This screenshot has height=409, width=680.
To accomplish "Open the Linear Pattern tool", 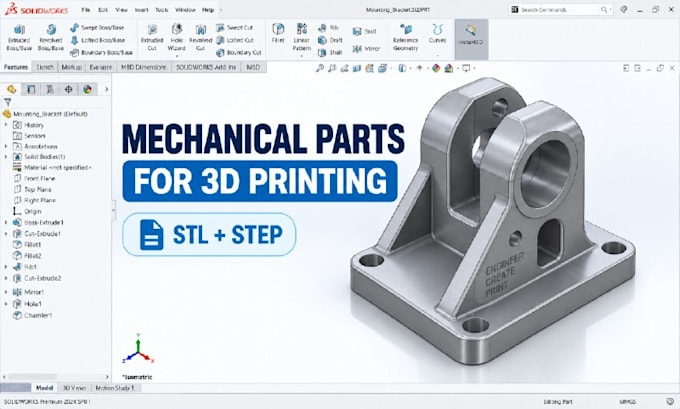I will click(301, 38).
